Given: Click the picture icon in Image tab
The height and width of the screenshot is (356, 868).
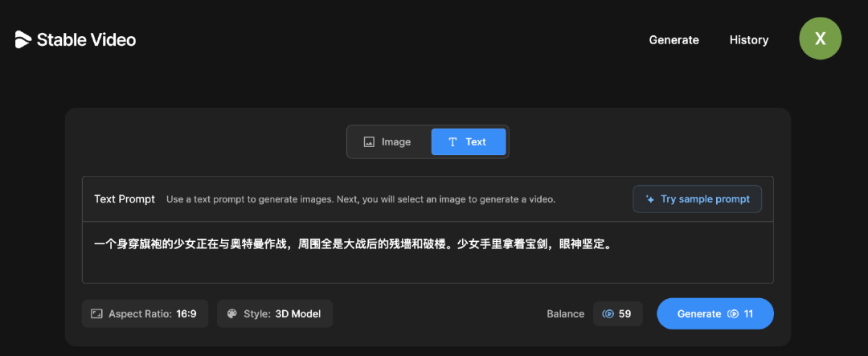Looking at the screenshot, I should tap(369, 142).
